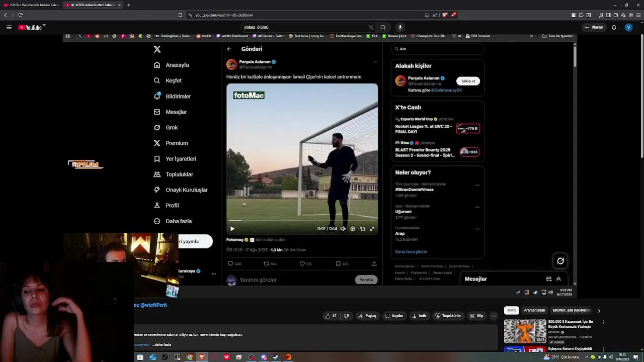Seek the tweet video progress bar
This screenshot has height=362, width=644.
point(302,221)
